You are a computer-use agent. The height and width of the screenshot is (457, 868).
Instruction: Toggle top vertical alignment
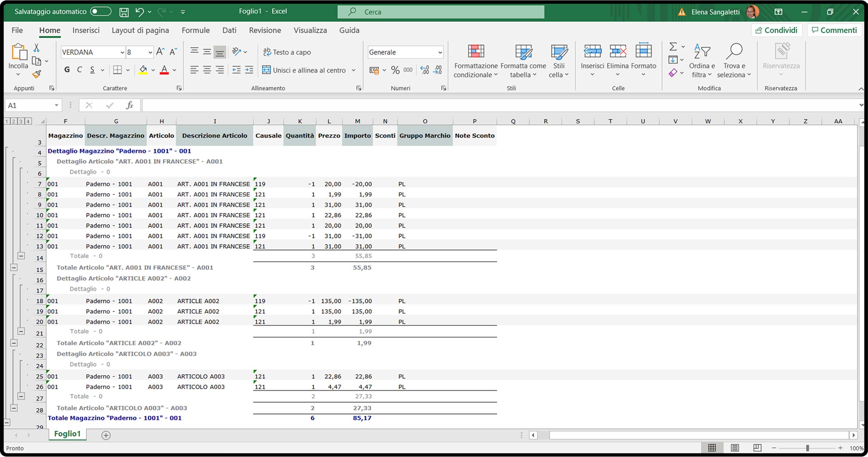point(194,51)
